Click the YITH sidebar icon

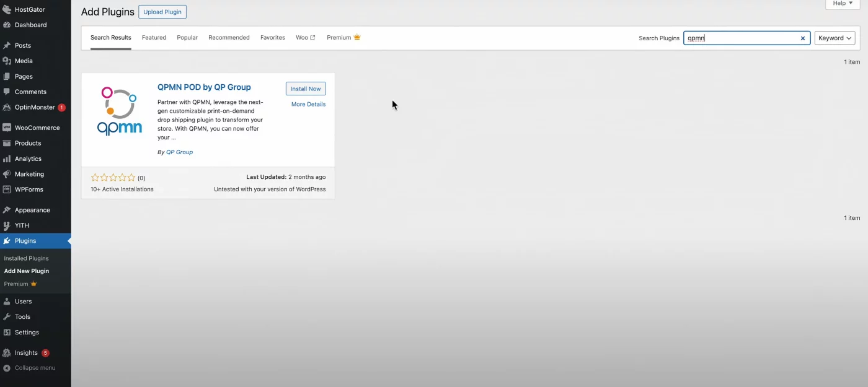7,225
